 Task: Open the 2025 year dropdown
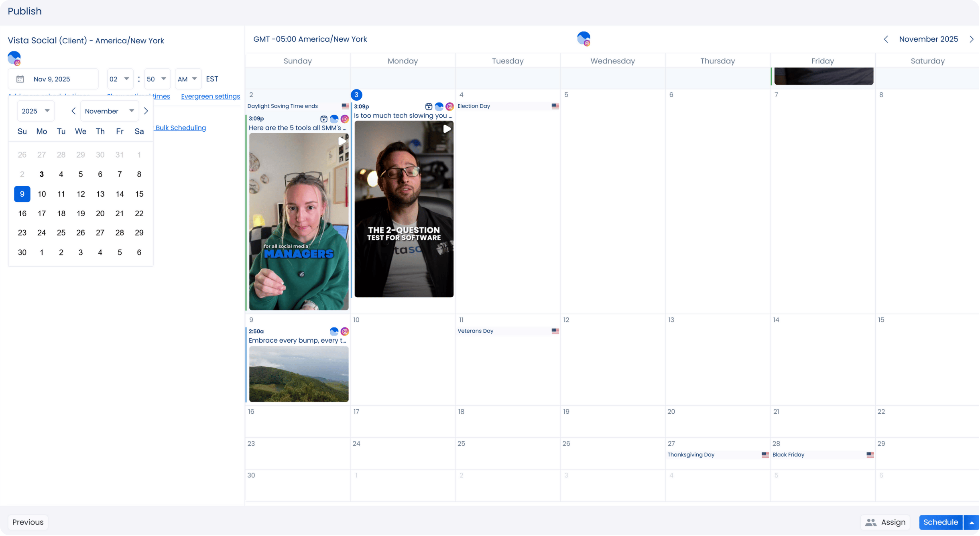click(35, 111)
